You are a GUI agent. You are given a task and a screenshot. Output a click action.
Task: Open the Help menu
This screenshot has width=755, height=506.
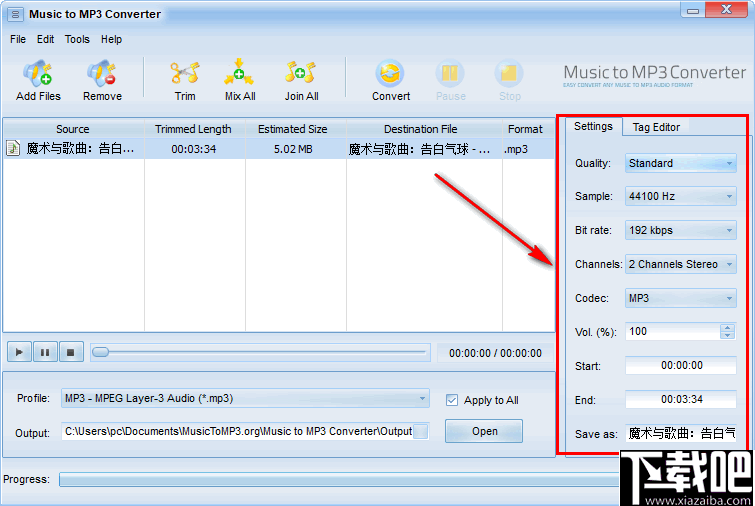tap(111, 39)
